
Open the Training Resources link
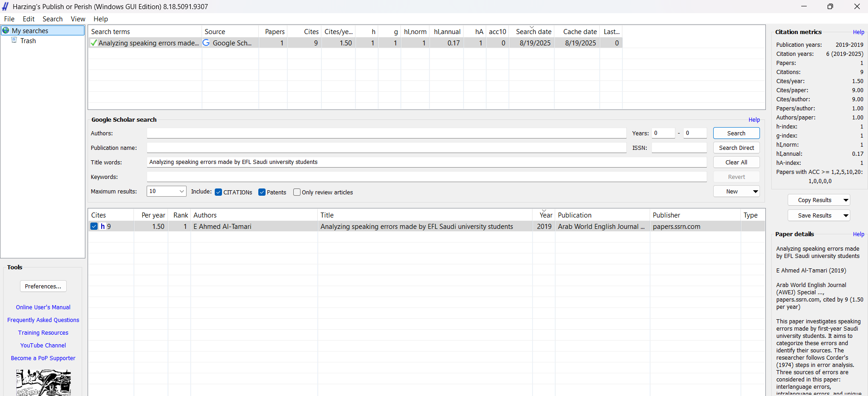[x=43, y=333]
